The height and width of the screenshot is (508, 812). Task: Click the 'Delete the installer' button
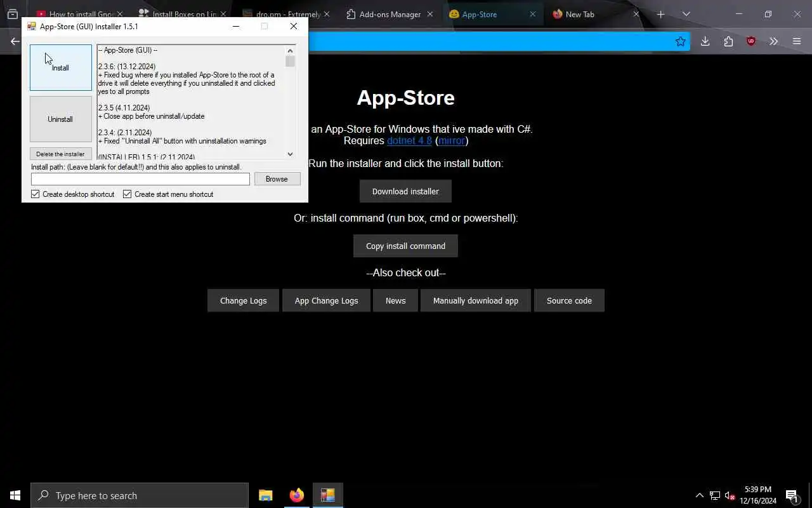(x=60, y=154)
